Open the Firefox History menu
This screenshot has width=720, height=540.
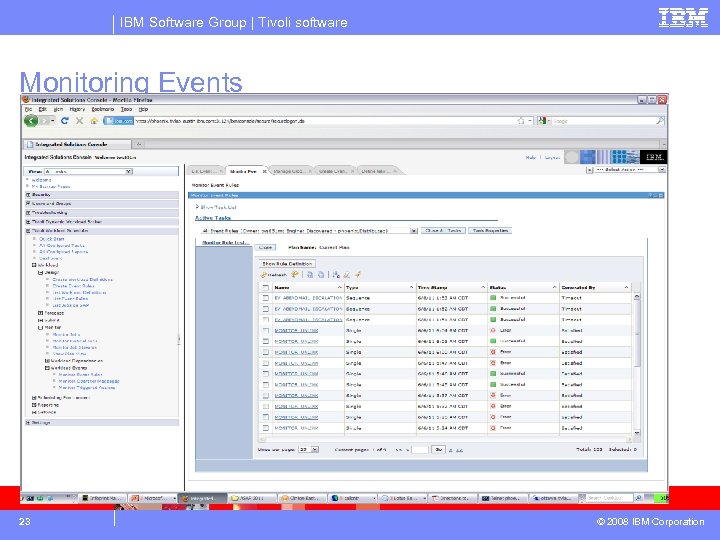[x=77, y=109]
